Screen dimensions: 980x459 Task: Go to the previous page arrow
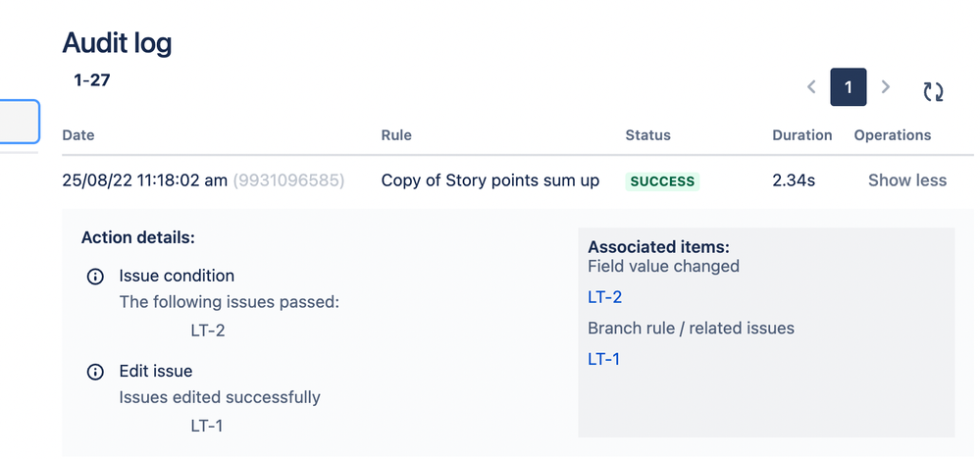point(811,87)
